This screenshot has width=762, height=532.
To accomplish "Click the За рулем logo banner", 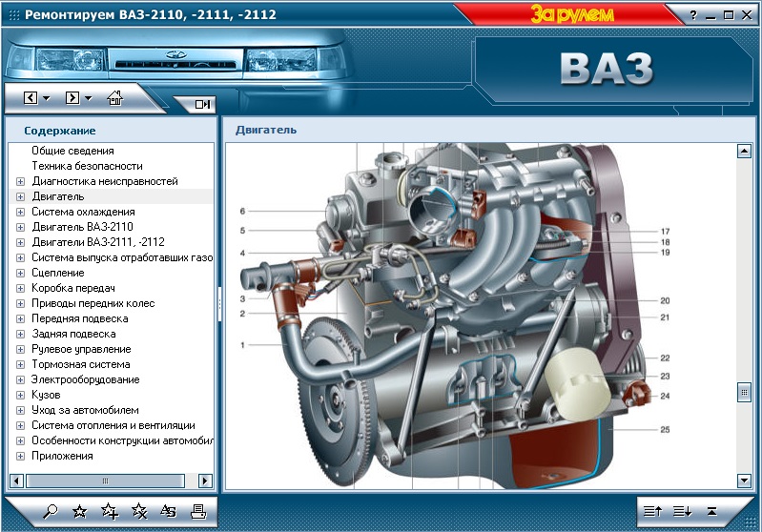I will pos(572,14).
